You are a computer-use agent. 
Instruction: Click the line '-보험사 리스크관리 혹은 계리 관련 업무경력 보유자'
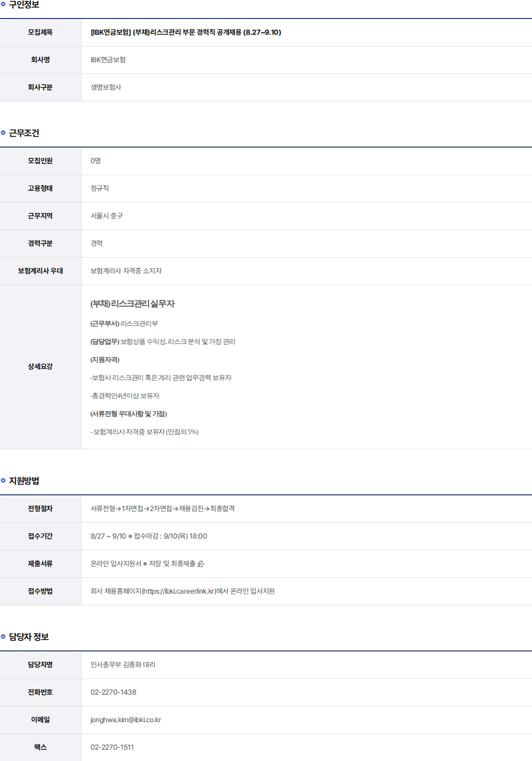161,378
